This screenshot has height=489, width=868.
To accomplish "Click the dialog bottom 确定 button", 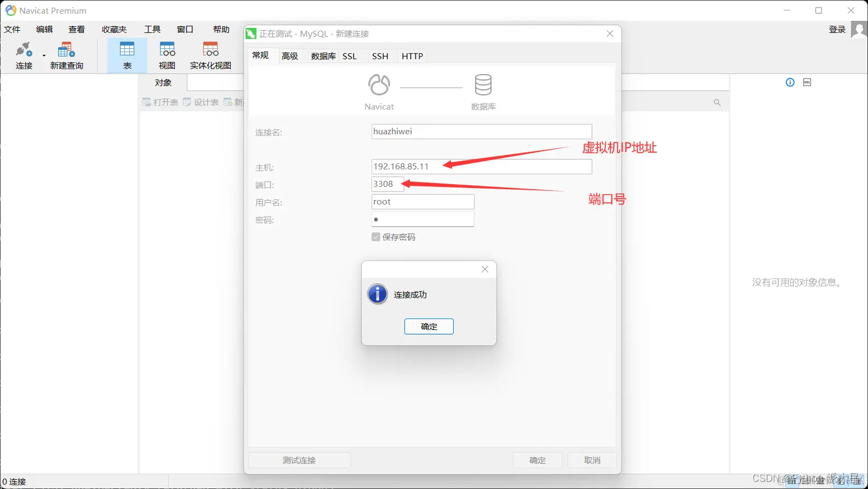I will [538, 460].
